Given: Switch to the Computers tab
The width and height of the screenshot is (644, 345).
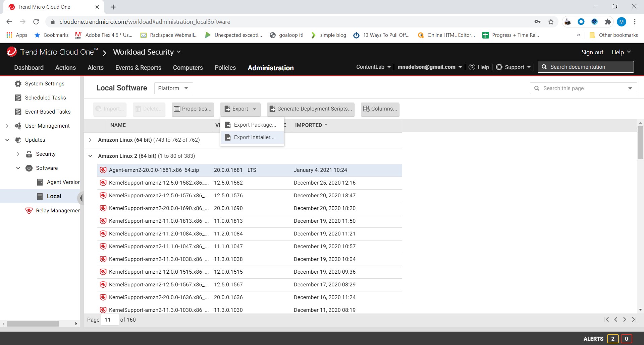Looking at the screenshot, I should pos(188,68).
